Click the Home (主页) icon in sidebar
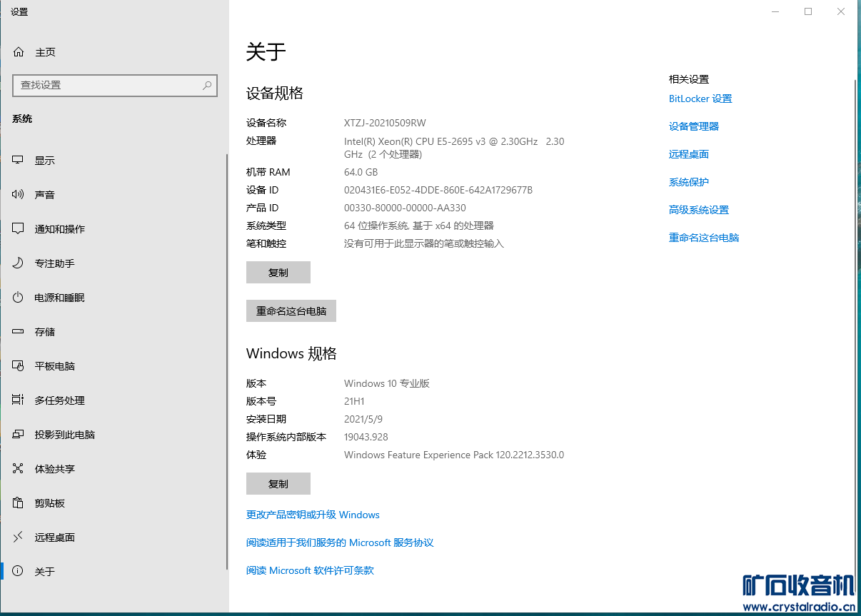Image resolution: width=861 pixels, height=616 pixels. [x=19, y=52]
